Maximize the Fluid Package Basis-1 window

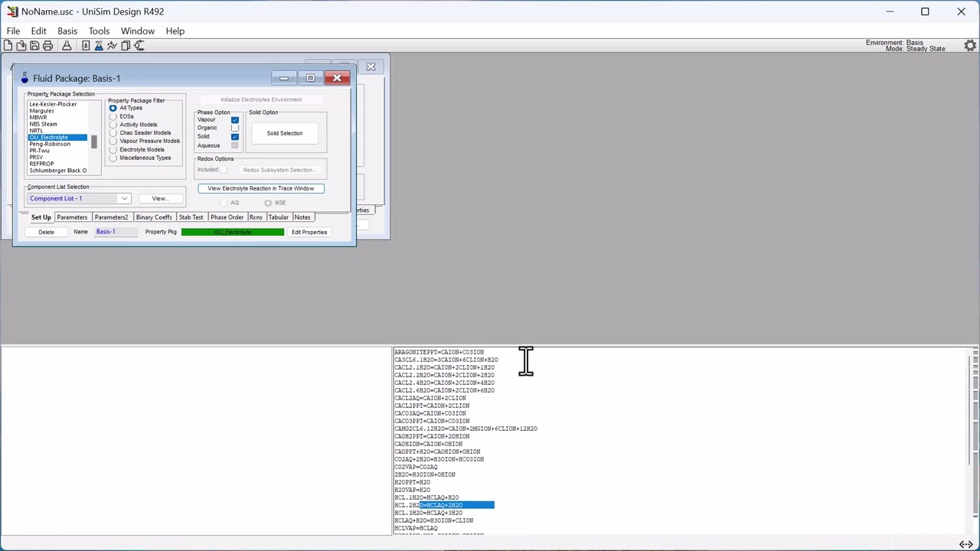[310, 78]
